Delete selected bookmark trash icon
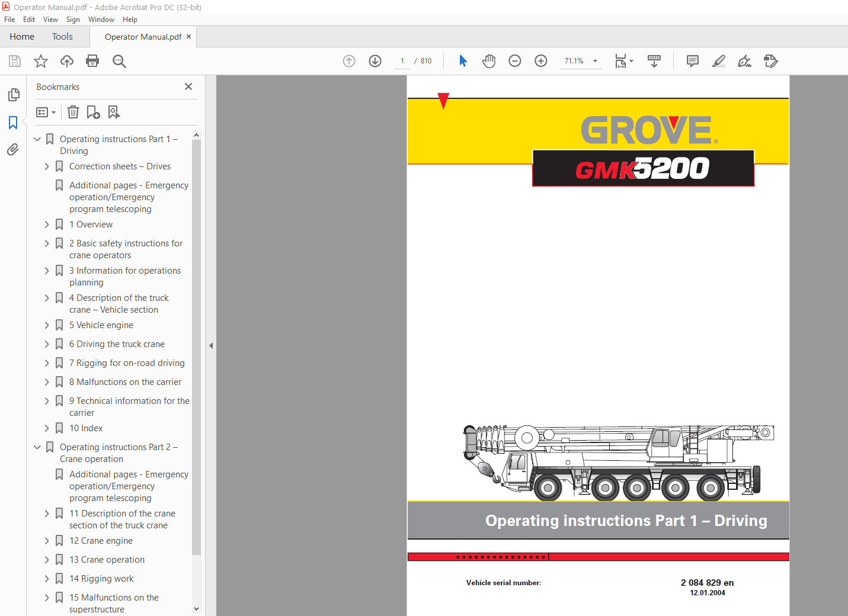This screenshot has width=848, height=616. pyautogui.click(x=73, y=112)
